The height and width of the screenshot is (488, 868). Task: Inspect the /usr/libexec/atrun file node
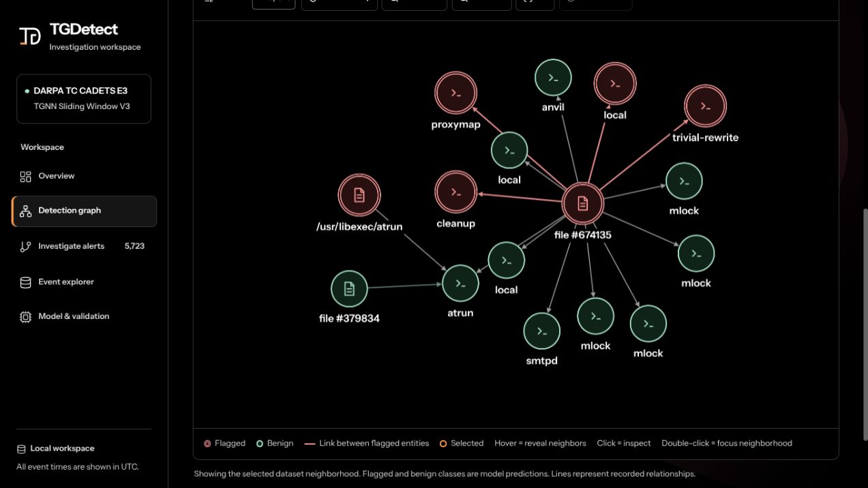click(x=359, y=196)
